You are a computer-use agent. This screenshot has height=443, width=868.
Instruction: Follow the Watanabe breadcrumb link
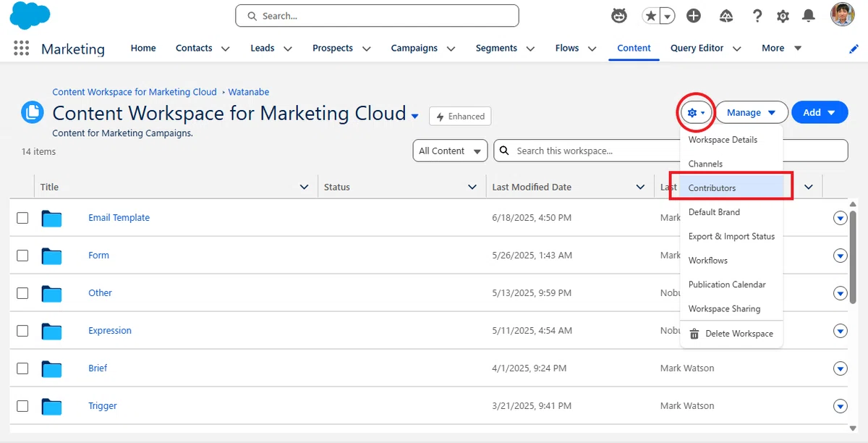tap(249, 92)
